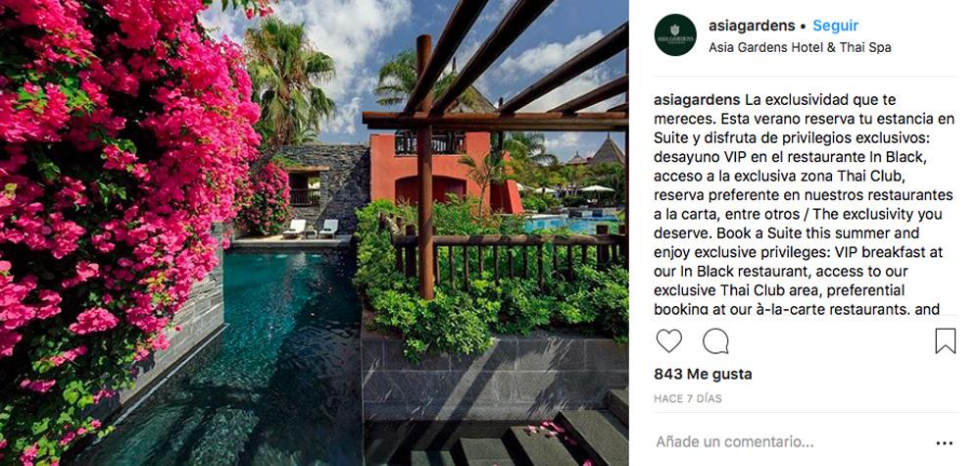This screenshot has width=980, height=466.
Task: Click asiagardens username at the caption start
Action: click(697, 100)
